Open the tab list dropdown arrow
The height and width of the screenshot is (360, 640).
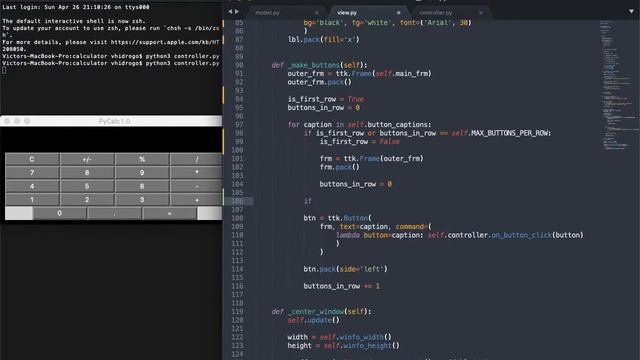(631, 11)
